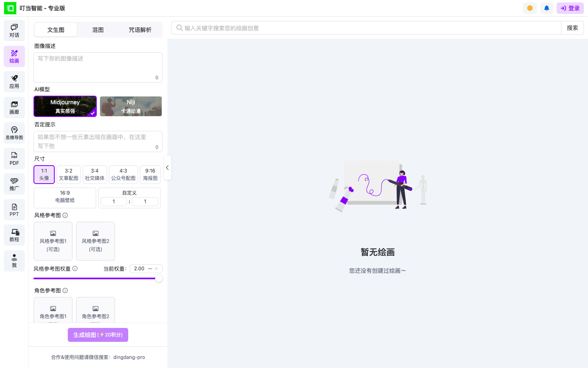Select the Niji 卡通动漫 model
The image size is (588, 368).
(x=131, y=106)
